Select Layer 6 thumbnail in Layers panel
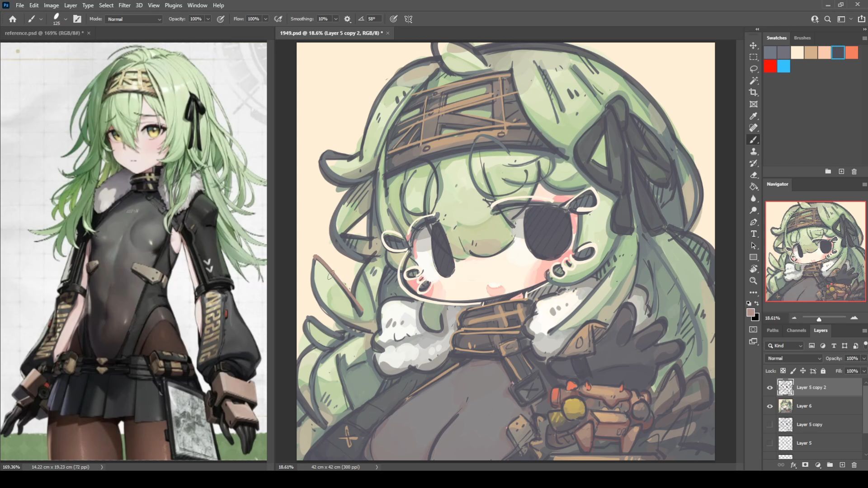 pyautogui.click(x=785, y=406)
